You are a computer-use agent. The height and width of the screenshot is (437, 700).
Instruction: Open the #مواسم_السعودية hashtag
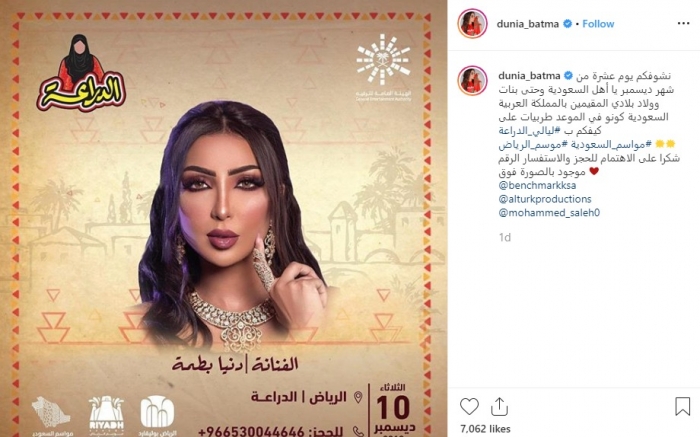click(603, 145)
